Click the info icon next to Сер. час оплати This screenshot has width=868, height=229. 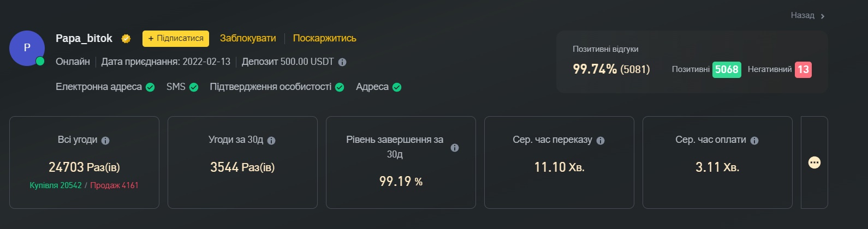754,141
